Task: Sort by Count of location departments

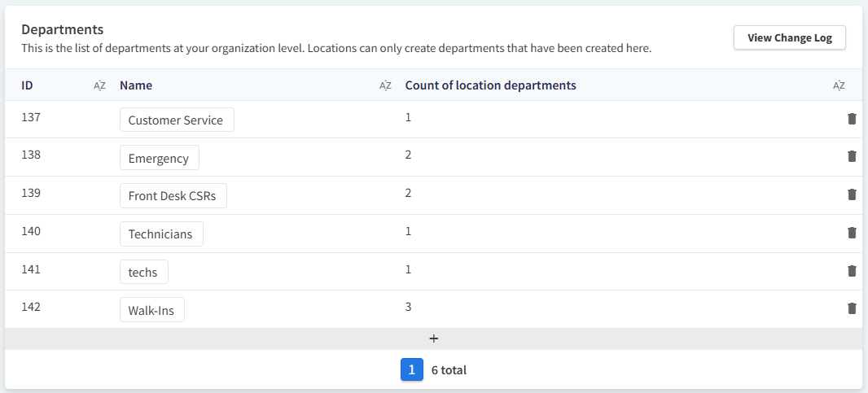Action: [839, 85]
